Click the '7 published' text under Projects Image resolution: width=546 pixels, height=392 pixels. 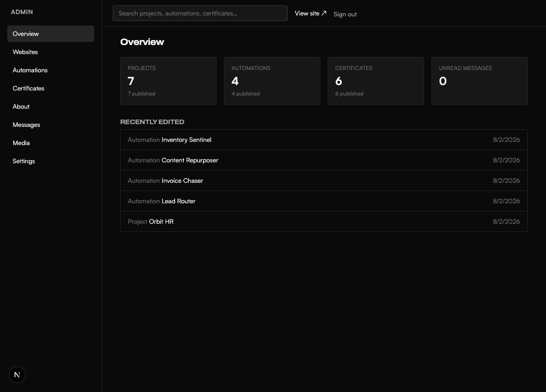pos(142,94)
